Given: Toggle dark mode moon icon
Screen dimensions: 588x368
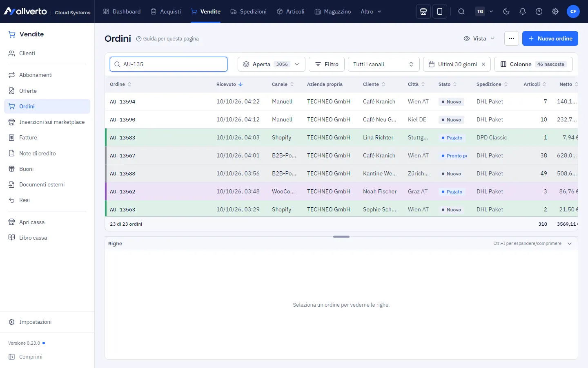Looking at the screenshot, I should click(506, 11).
